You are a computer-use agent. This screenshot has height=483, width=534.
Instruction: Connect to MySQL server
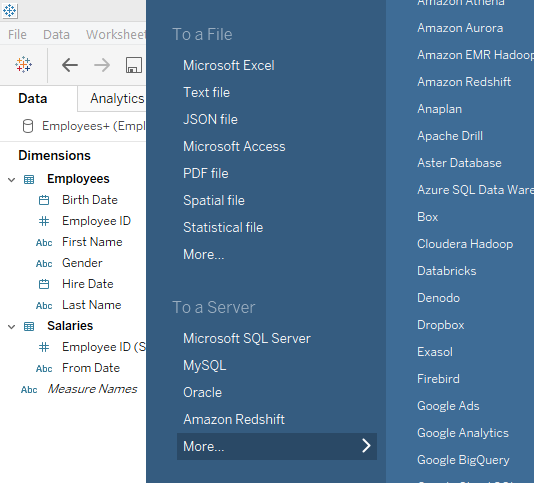point(205,365)
